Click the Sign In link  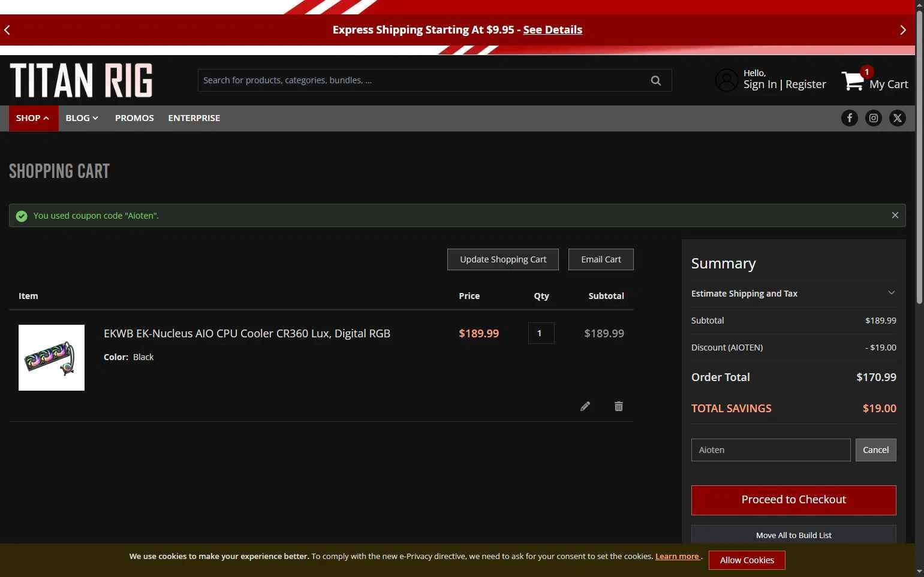coord(760,84)
